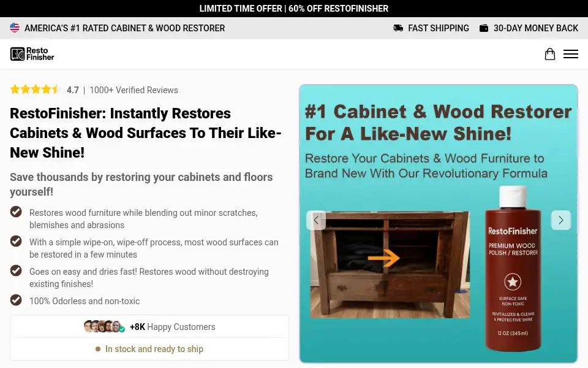Image resolution: width=588 pixels, height=368 pixels.
Task: Click the fast shipping truck icon
Action: tap(398, 28)
